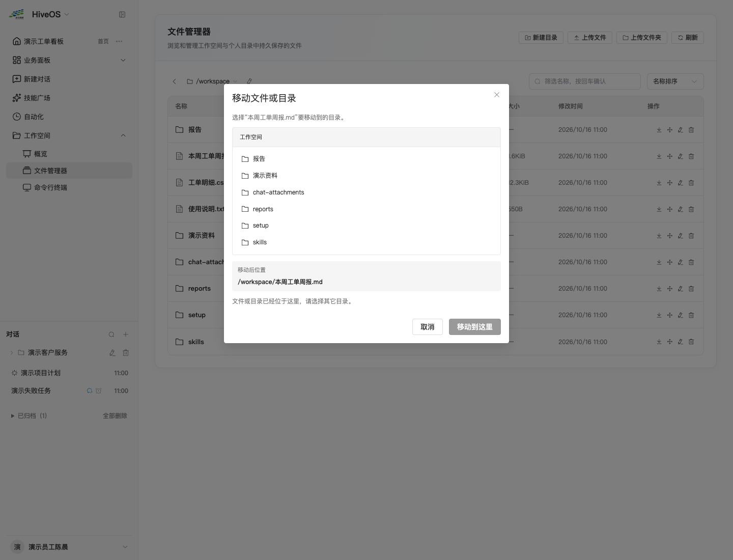The width and height of the screenshot is (733, 560).
Task: Click the 上传文件夹 button
Action: click(642, 38)
